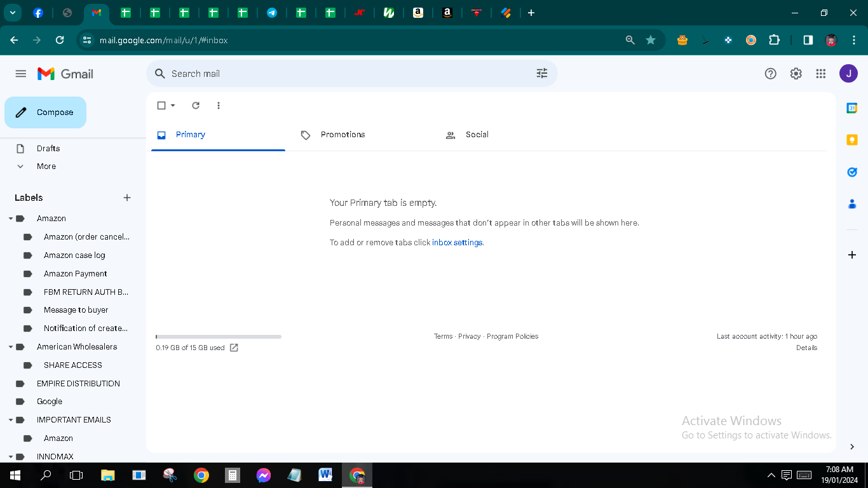
Task: Tick the select all messages checkbox
Action: [x=161, y=105]
